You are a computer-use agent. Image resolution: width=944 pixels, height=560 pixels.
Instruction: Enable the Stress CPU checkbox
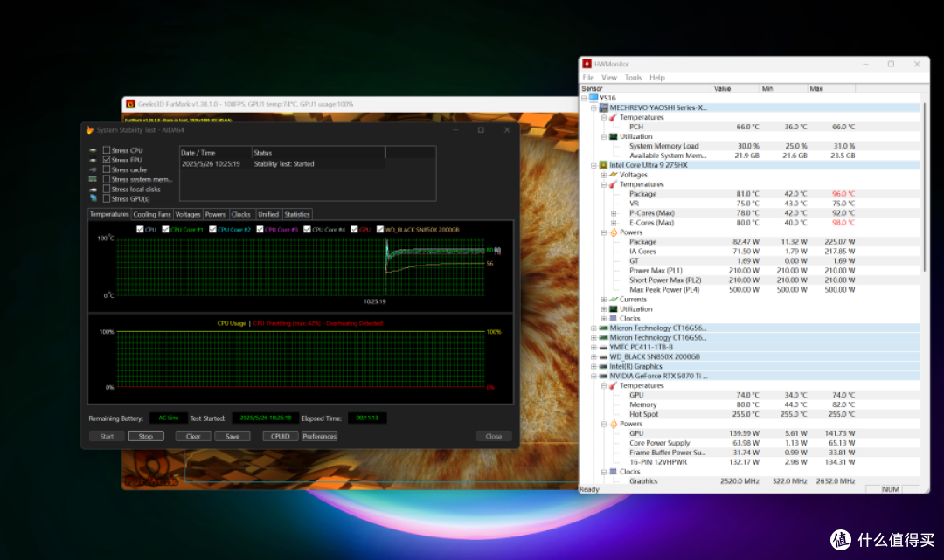click(107, 150)
